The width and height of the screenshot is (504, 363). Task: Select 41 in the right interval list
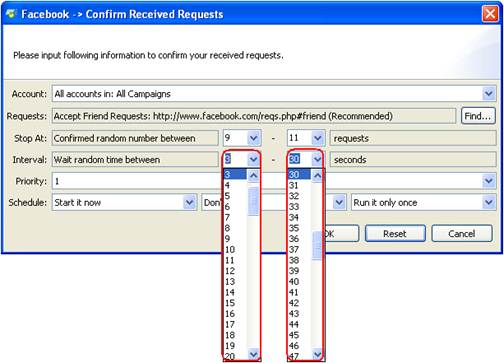point(299,292)
